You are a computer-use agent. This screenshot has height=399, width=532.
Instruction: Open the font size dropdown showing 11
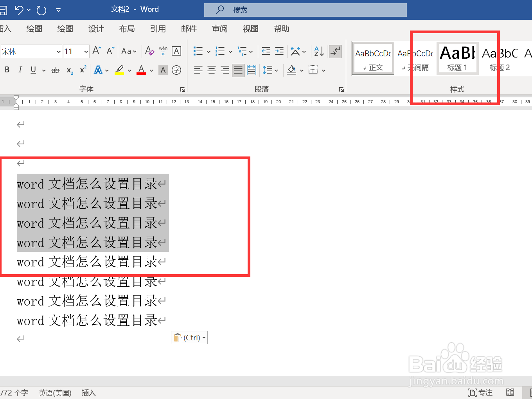(86, 52)
